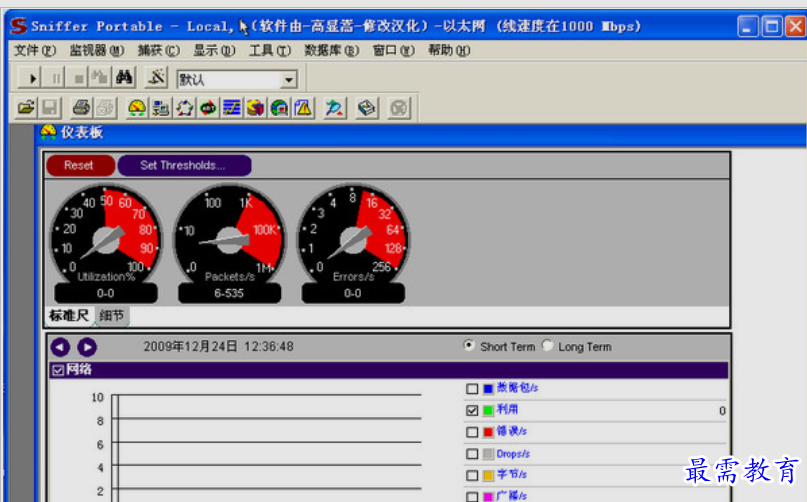Open the protocol distribution cube icon
Screen dimensions: 807x502
255,108
